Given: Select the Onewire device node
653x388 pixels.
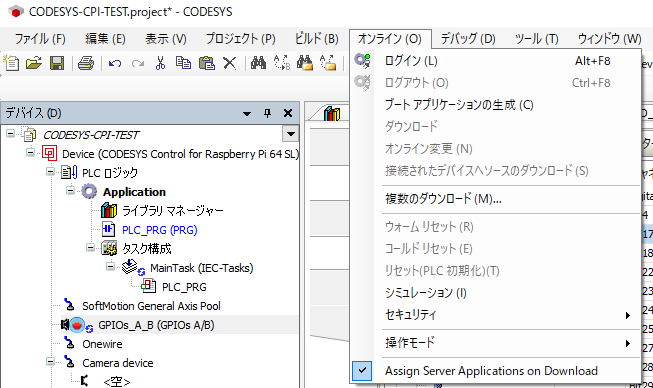Looking at the screenshot, I should coord(102,344).
